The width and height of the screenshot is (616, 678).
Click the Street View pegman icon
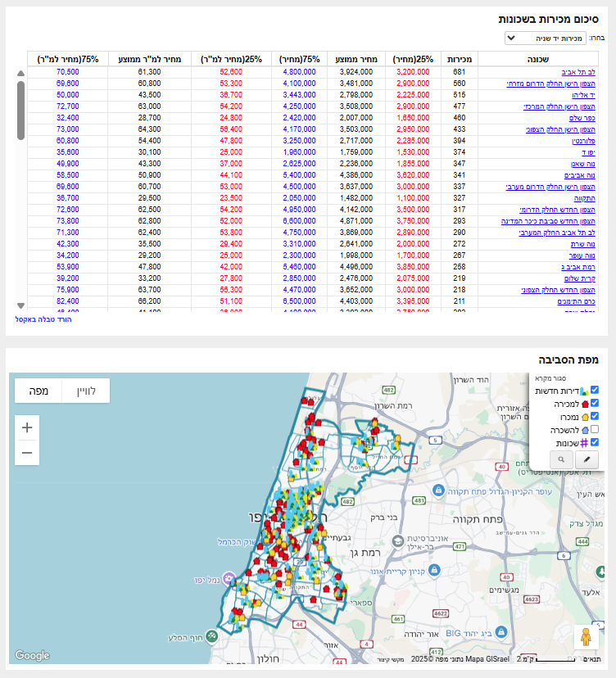[x=587, y=638]
